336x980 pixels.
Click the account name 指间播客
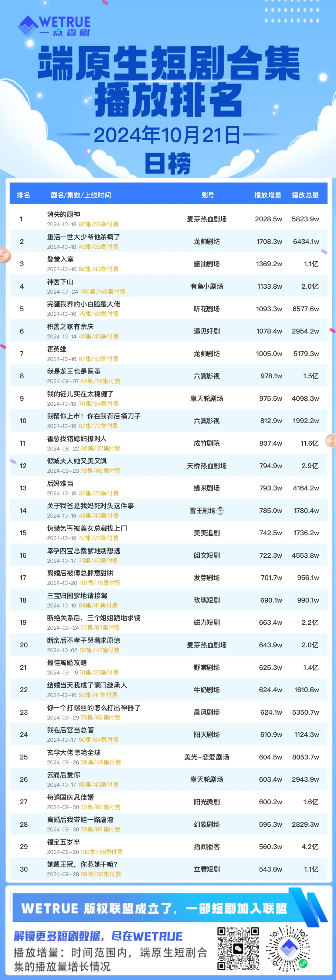(x=207, y=847)
